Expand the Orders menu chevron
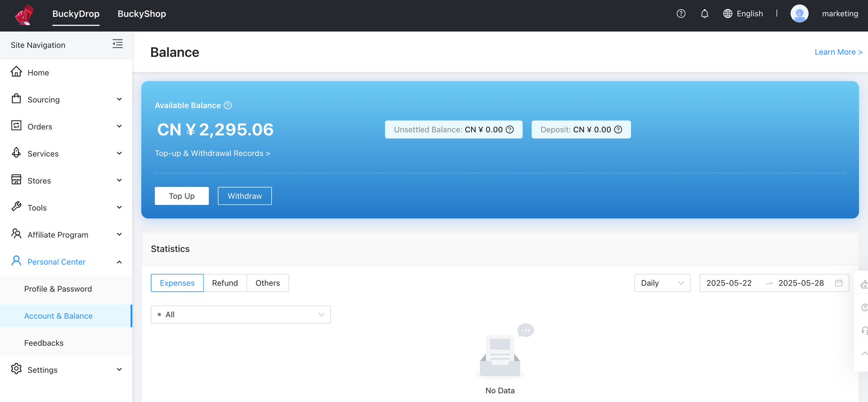This screenshot has height=402, width=868. [119, 126]
